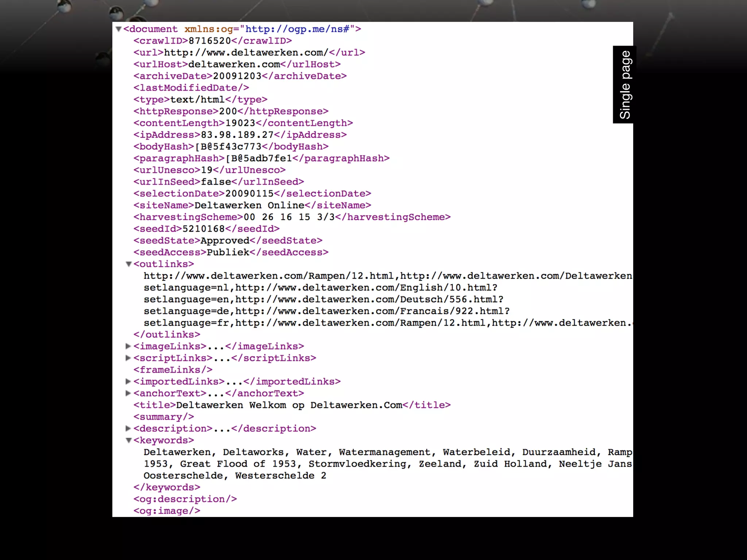Expand the scriptLinks node
This screenshot has width=747, height=560.
coord(128,358)
